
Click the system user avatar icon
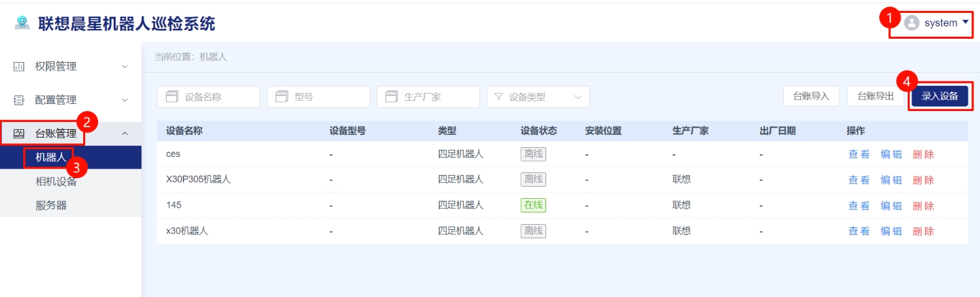coord(912,23)
